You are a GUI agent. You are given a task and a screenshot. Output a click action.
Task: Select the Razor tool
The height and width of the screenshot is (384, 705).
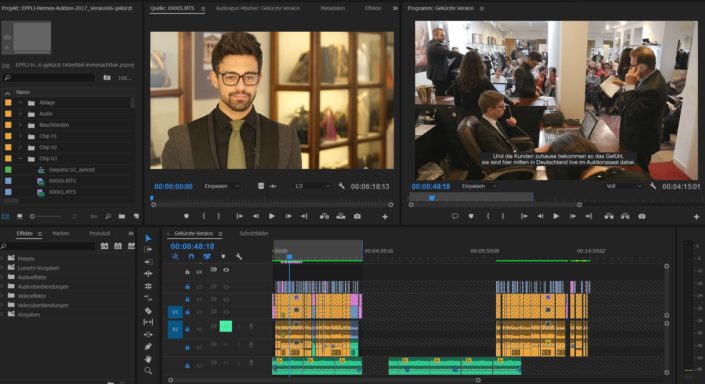[x=148, y=310]
